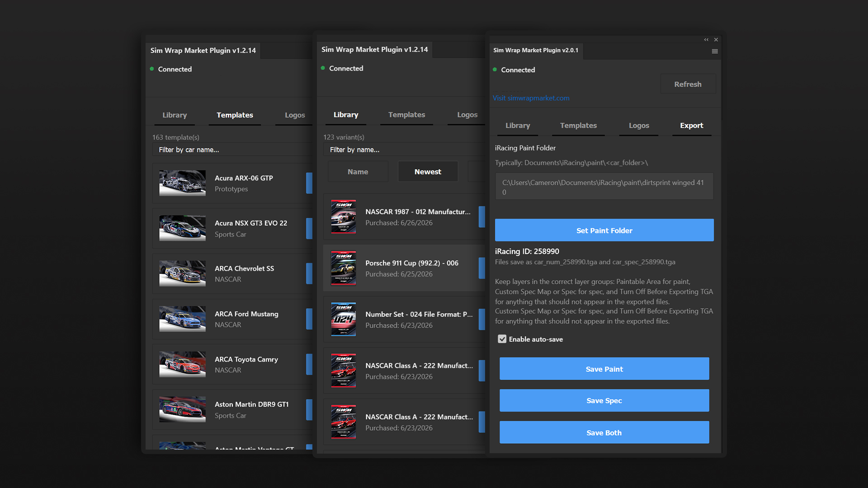This screenshot has height=488, width=868.
Task: Select Templates tab in left panel
Action: (x=235, y=115)
